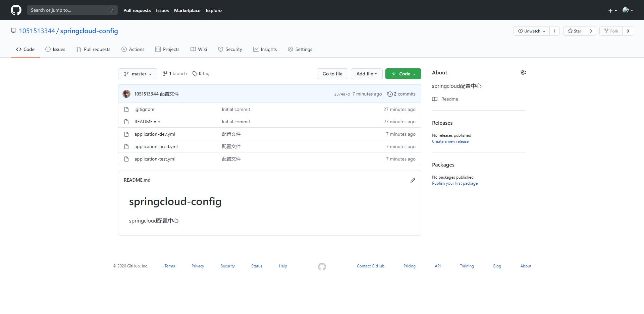Screen dimensions: 644x314
Task: Open commit hash 2374a7d
Action: click(x=342, y=94)
